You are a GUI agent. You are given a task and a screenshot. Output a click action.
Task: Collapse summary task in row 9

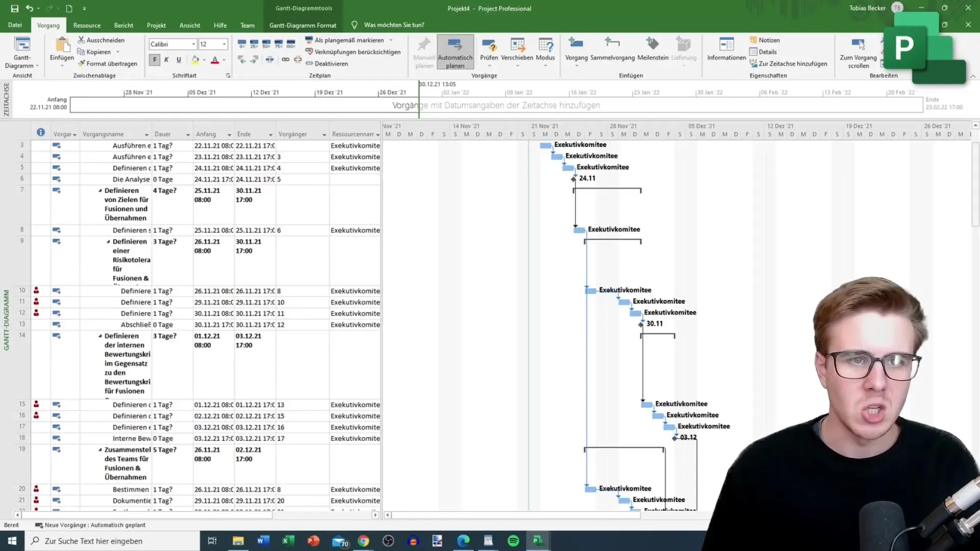pos(108,241)
